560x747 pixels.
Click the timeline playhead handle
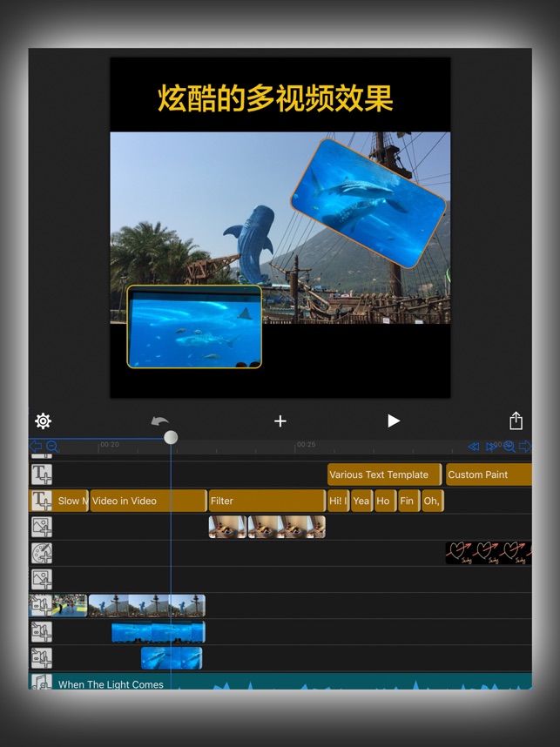click(x=171, y=437)
